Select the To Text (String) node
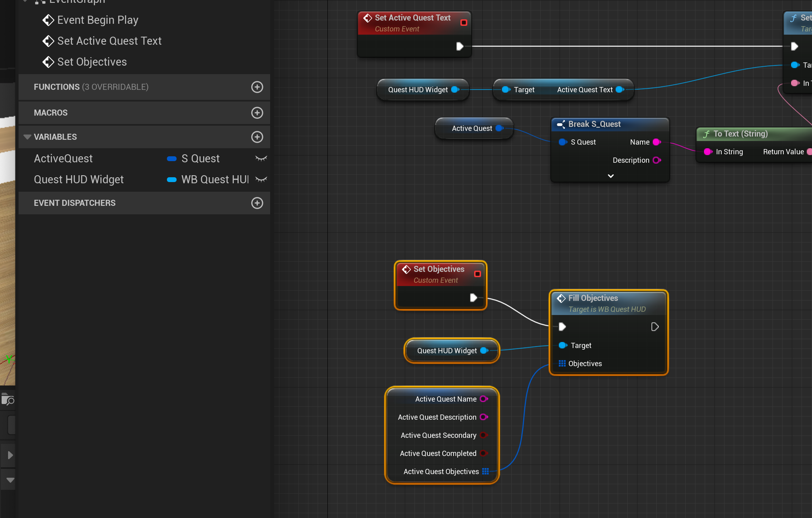Image resolution: width=812 pixels, height=518 pixels. [x=740, y=134]
